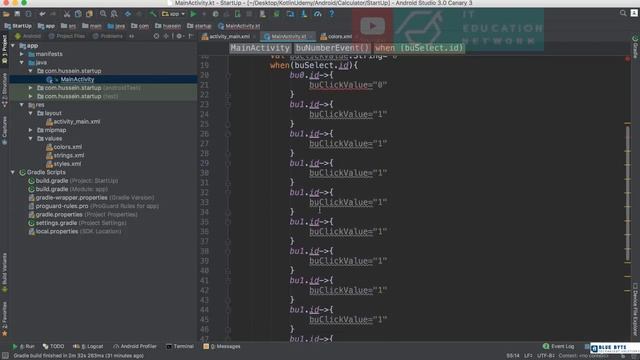Select the Project Files view tab
The image size is (640, 360).
click(x=67, y=36)
